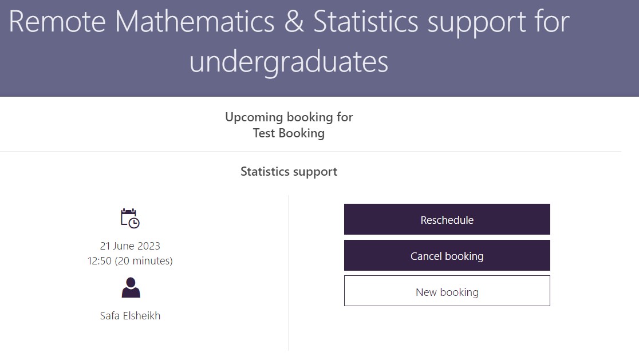Click the word Remote in page title

pyautogui.click(x=57, y=21)
